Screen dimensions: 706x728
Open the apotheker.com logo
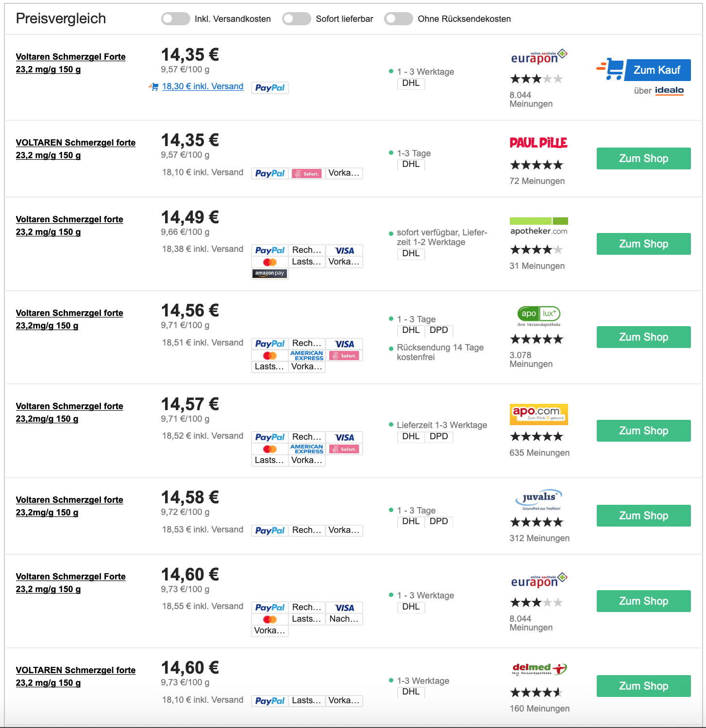click(x=539, y=227)
